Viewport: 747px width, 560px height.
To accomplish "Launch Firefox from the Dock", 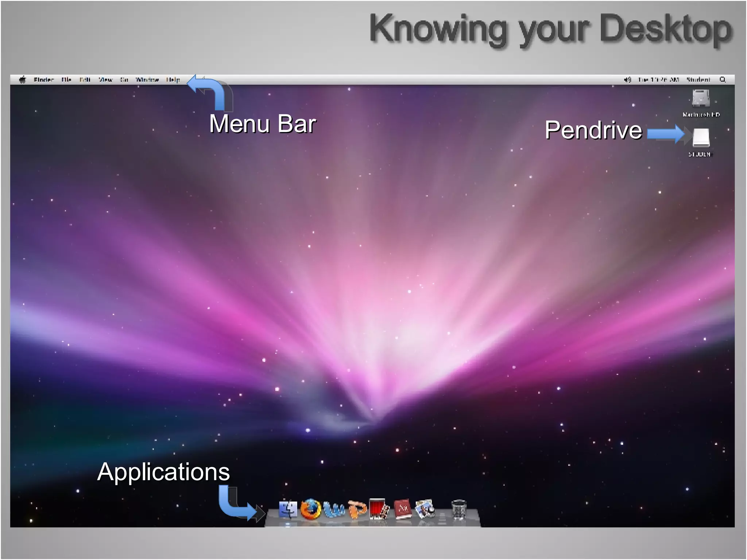I will click(x=310, y=509).
